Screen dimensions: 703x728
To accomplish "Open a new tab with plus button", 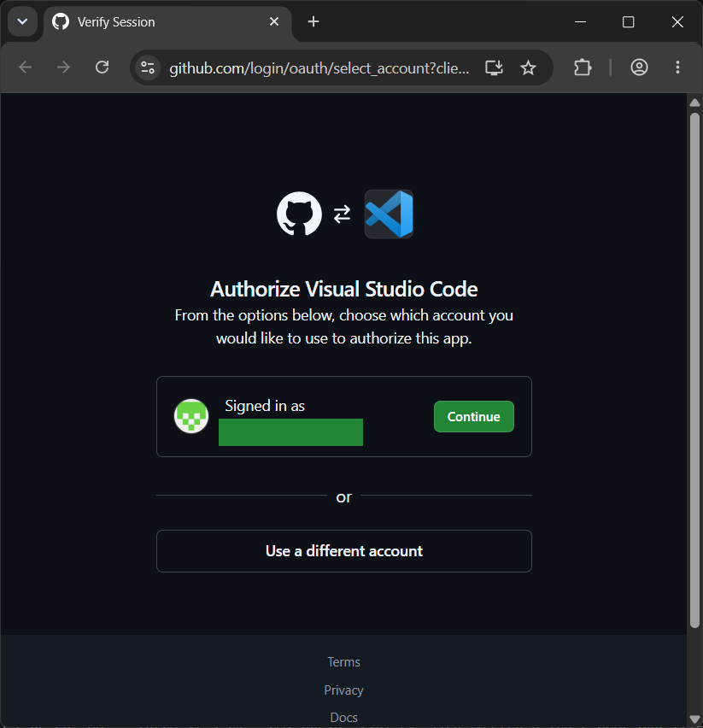I will tap(313, 22).
